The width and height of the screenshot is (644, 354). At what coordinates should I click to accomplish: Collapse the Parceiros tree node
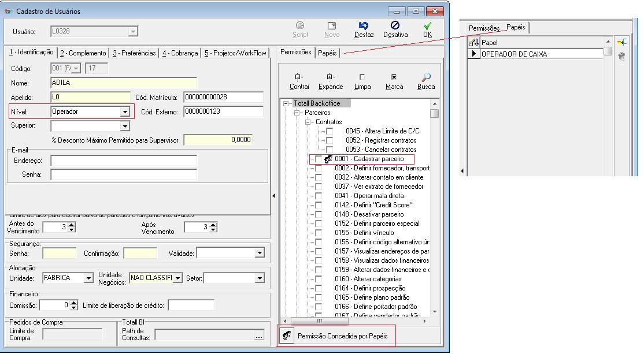[297, 113]
